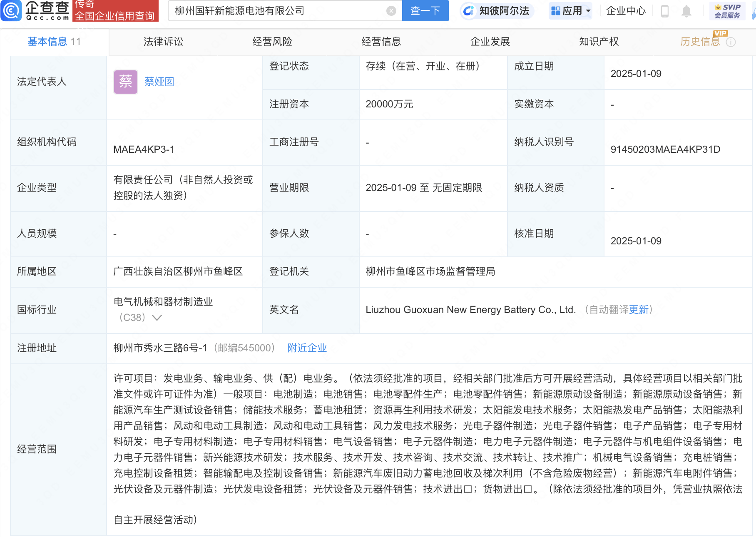Open 知彼阿尔法 AI assistant
Image resolution: width=756 pixels, height=537 pixels.
497,11
